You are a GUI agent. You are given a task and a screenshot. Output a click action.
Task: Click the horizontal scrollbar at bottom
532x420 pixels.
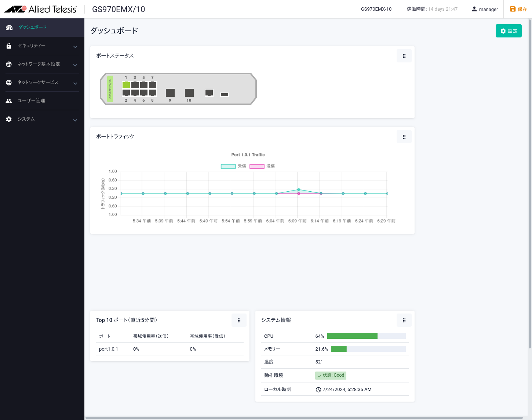(x=304, y=418)
